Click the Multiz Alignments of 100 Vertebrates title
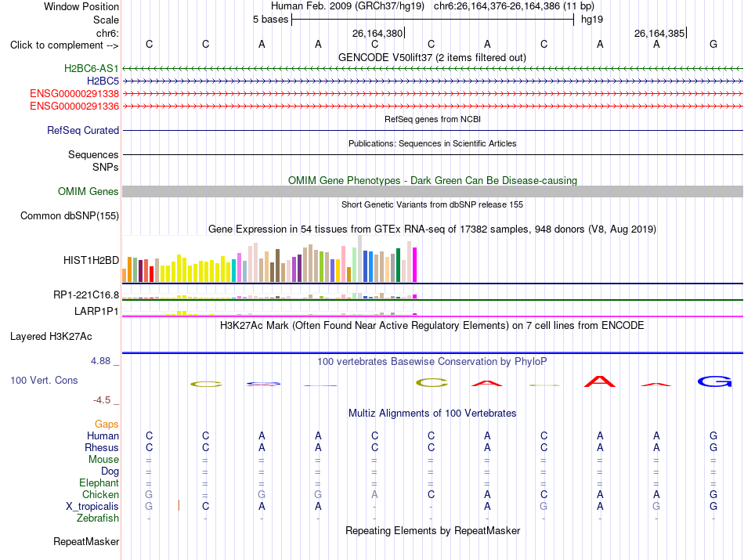Image resolution: width=744 pixels, height=560 pixels. point(432,414)
